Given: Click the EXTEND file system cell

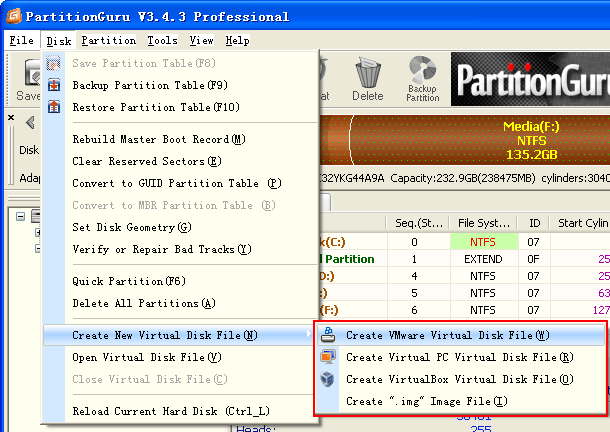Looking at the screenshot, I should (484, 259).
